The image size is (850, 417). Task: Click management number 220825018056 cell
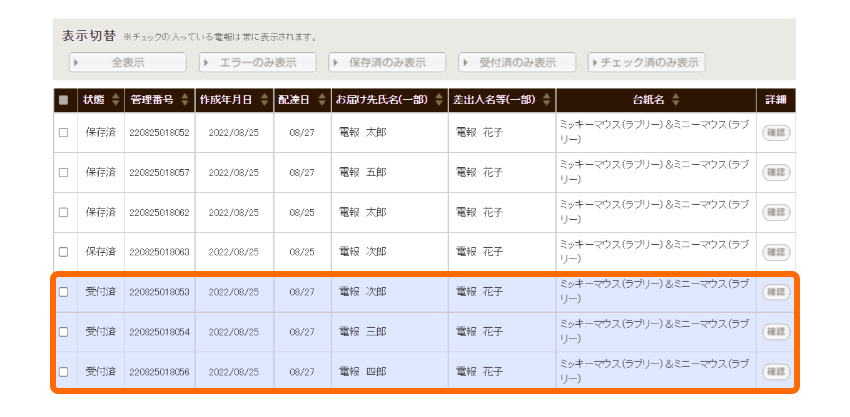(159, 372)
